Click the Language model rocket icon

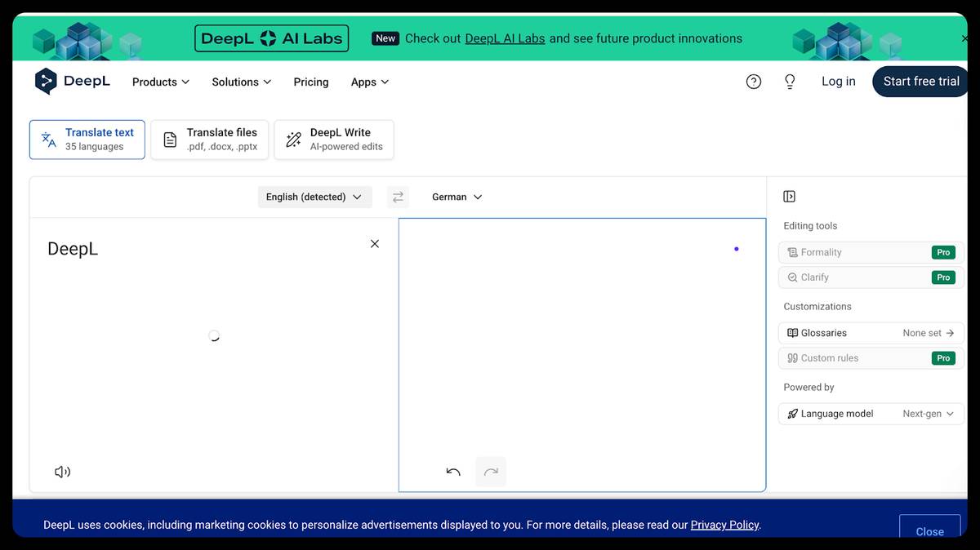click(792, 414)
